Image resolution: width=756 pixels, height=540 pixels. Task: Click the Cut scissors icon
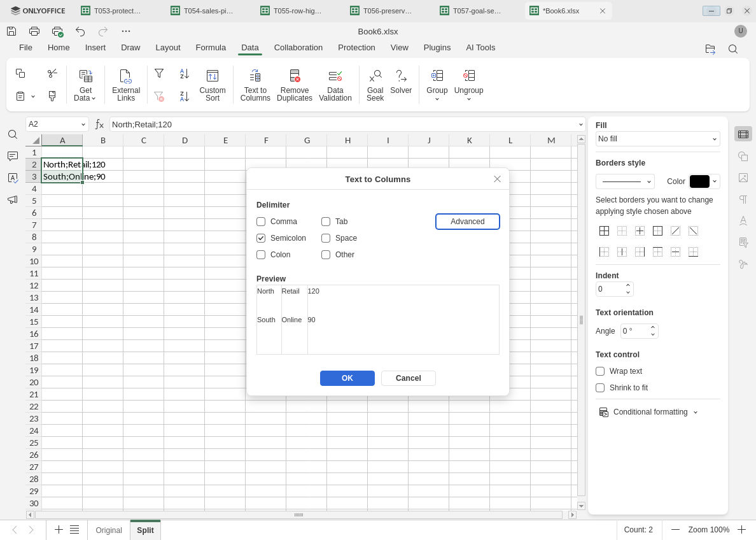point(52,73)
